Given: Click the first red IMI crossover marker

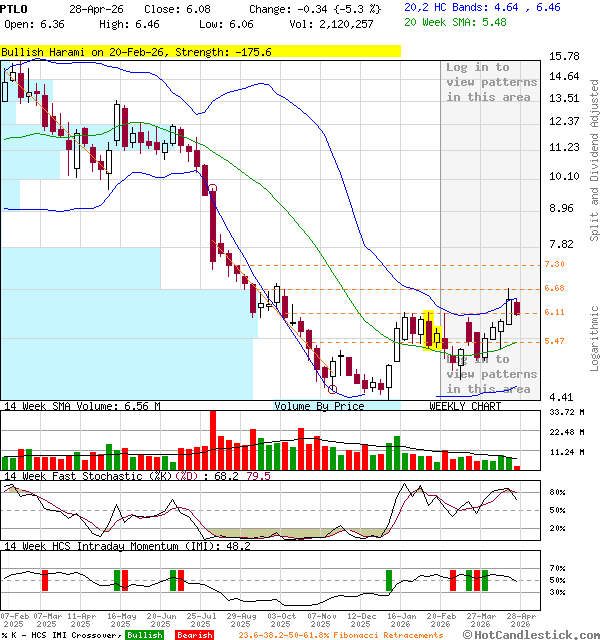Looking at the screenshot, I should tap(45, 579).
